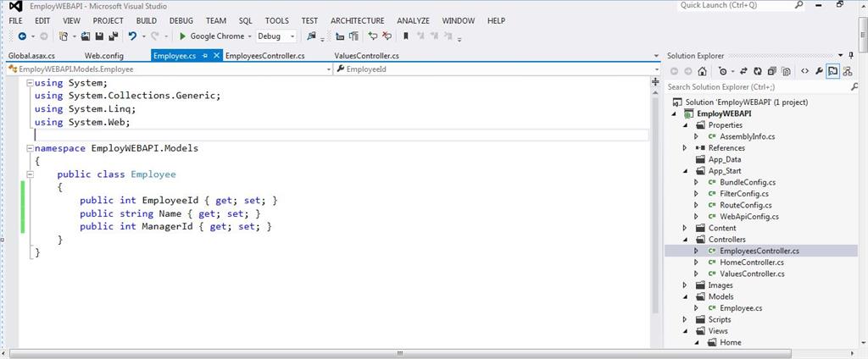This screenshot has width=868, height=359.
Task: Select Employee.cs in the Models folder
Action: pos(741,308)
